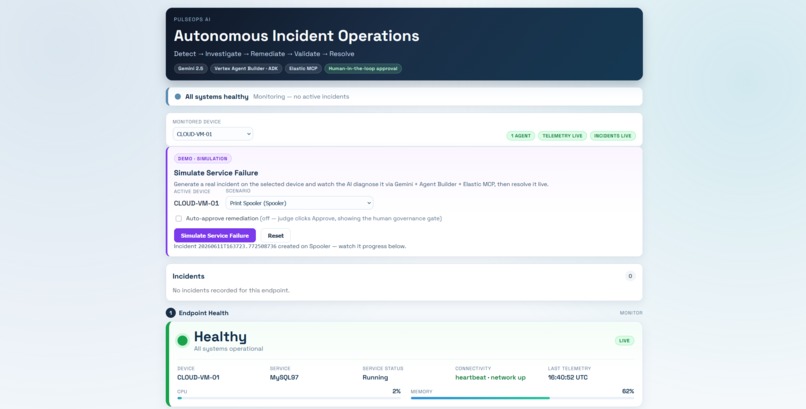This screenshot has width=806, height=409.
Task: Enable Auto-approve remediation checkbox
Action: pos(178,218)
